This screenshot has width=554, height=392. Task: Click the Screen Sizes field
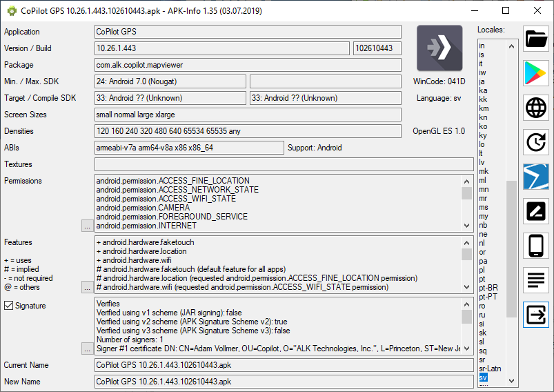click(248, 115)
